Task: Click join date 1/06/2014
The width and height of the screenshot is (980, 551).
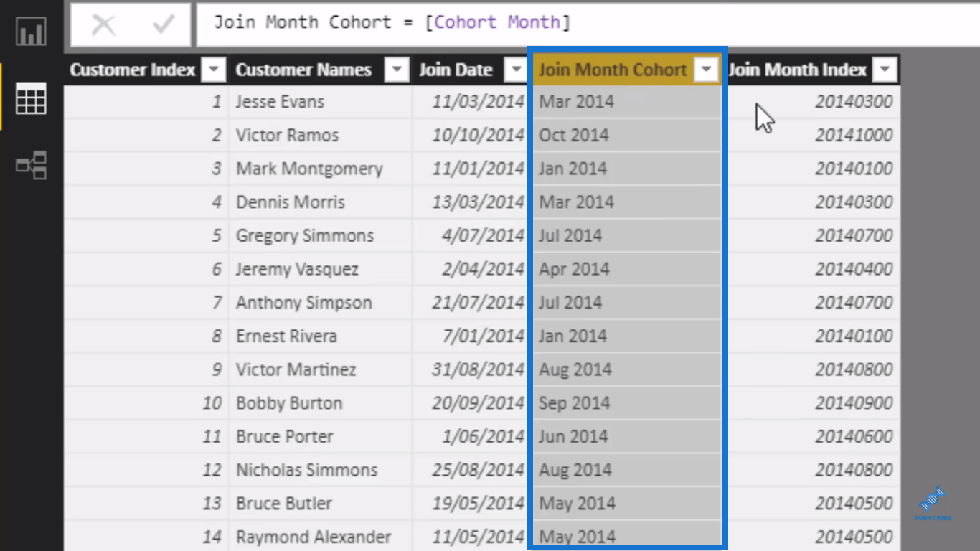Action: coord(484,436)
